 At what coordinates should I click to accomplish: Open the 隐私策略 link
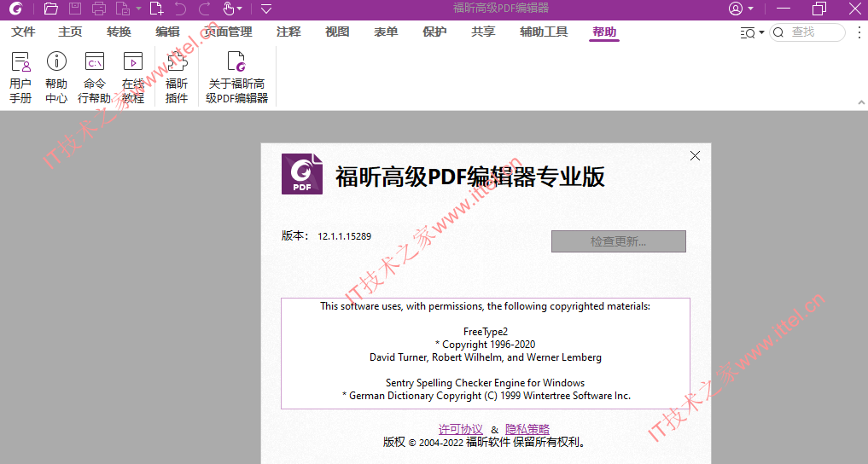tap(527, 429)
